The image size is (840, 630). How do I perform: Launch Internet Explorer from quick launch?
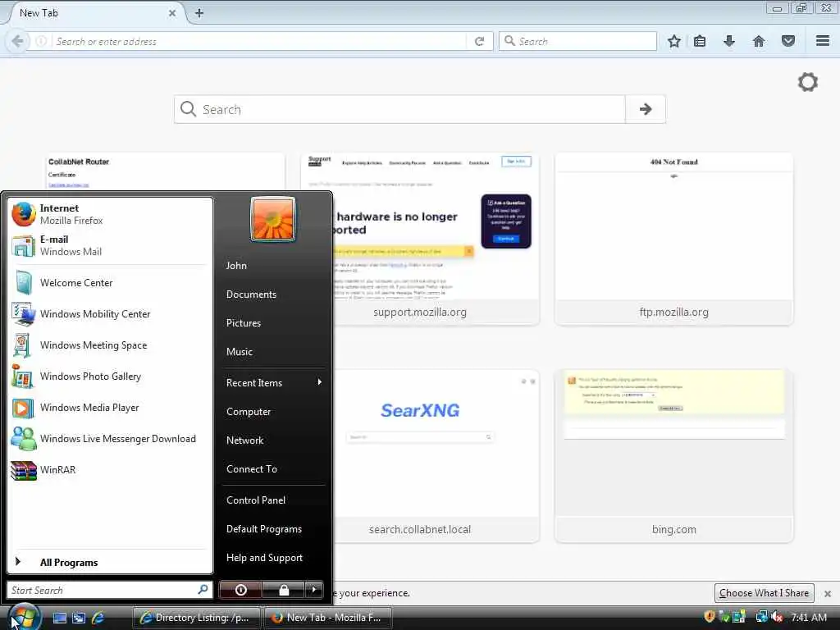(98, 618)
